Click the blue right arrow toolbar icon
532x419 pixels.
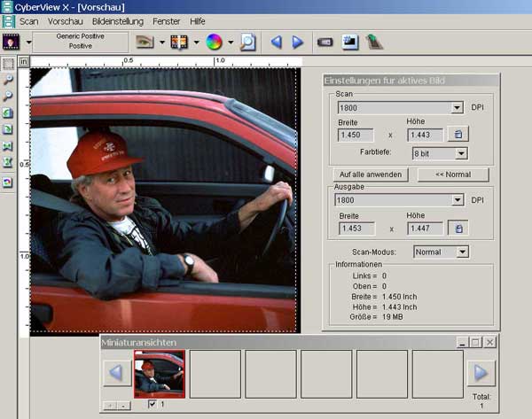click(298, 42)
